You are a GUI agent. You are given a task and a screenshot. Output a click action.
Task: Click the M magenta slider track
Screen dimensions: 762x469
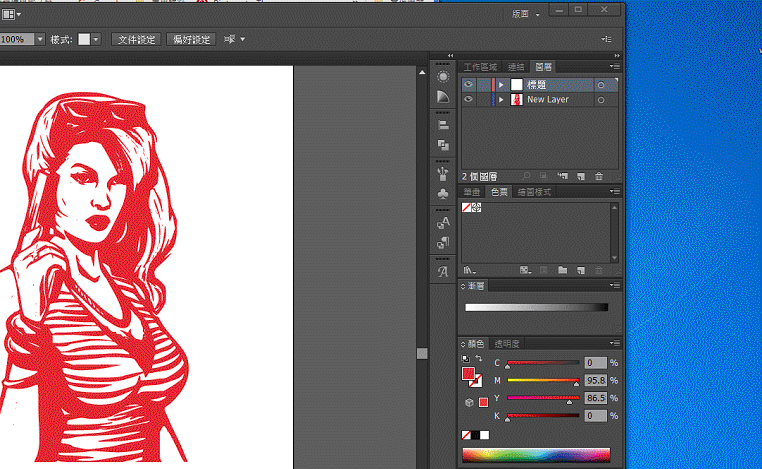point(543,380)
